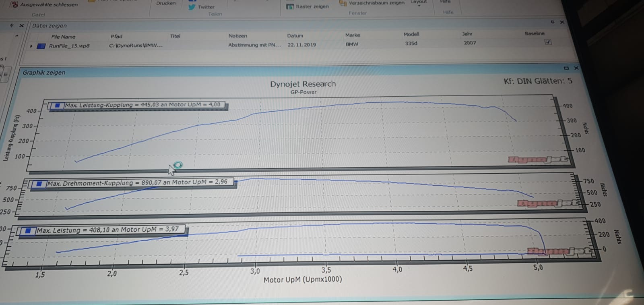This screenshot has height=305, width=644.
Task: Click the list icon on the left side tab
Action: pos(5,74)
